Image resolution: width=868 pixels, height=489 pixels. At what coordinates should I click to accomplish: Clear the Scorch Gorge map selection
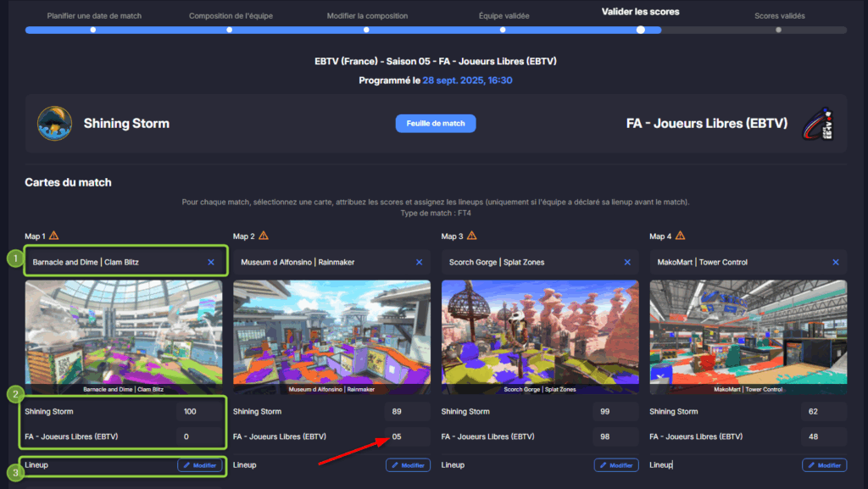point(627,263)
